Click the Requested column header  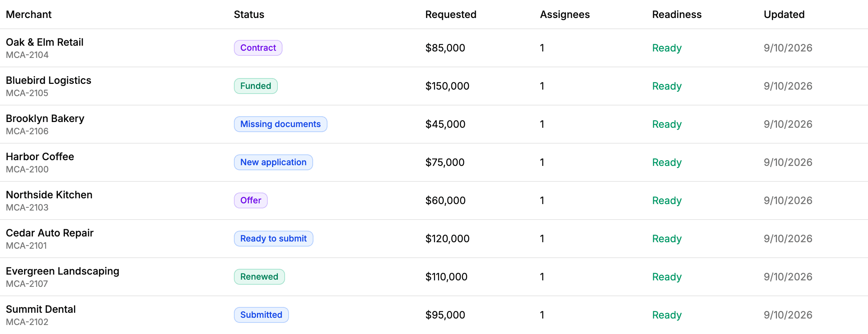click(x=451, y=14)
